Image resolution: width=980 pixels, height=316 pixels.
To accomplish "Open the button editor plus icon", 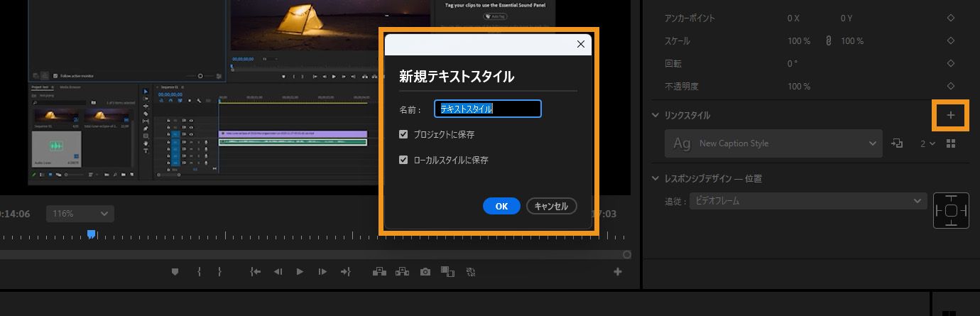I will click(x=618, y=271).
